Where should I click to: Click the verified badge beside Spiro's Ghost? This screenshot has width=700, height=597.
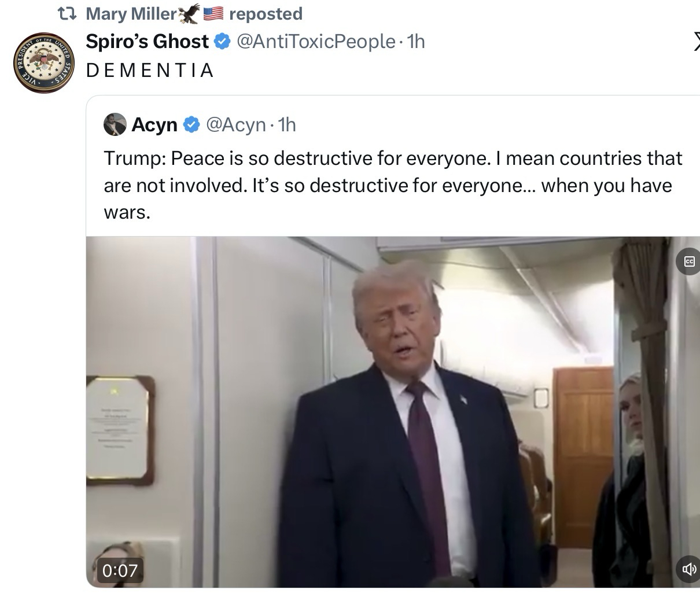click(x=222, y=42)
